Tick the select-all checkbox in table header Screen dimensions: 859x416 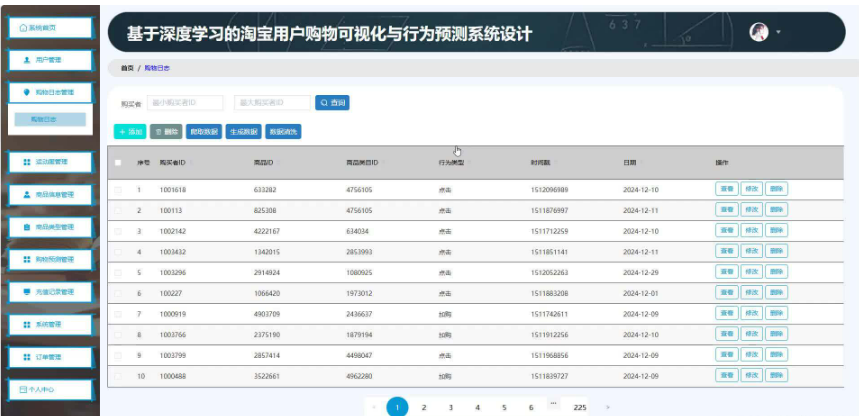coord(118,163)
